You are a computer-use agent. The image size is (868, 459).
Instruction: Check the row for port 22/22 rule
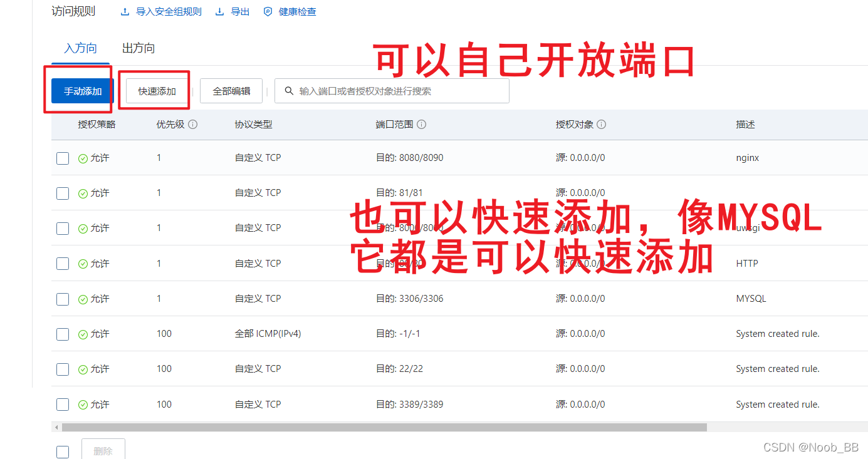tap(62, 369)
